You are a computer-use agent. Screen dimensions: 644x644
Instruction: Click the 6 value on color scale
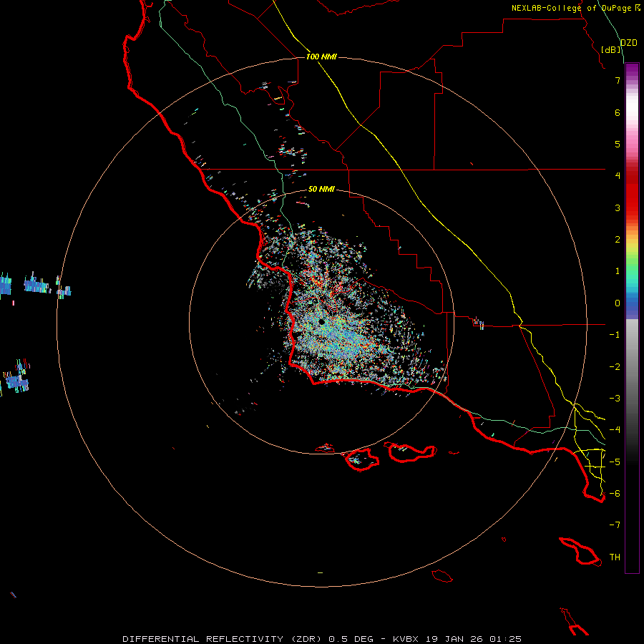coord(618,112)
